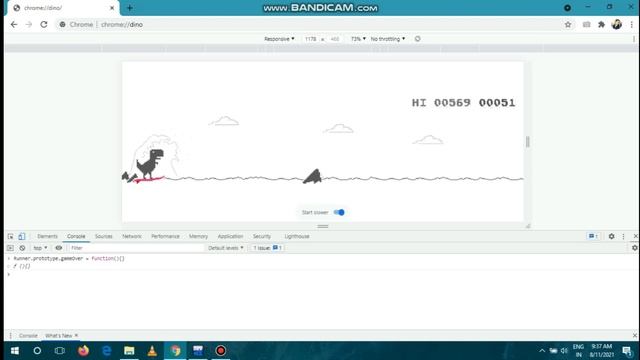Viewport: 640px width, 360px height.
Task: Switch to the Memory tab
Action: (x=198, y=236)
